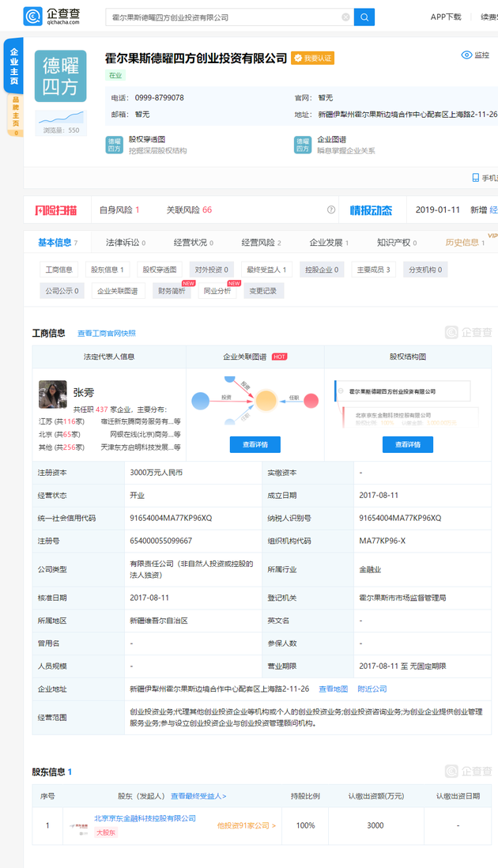Click the blue search magnifier button

pyautogui.click(x=364, y=17)
